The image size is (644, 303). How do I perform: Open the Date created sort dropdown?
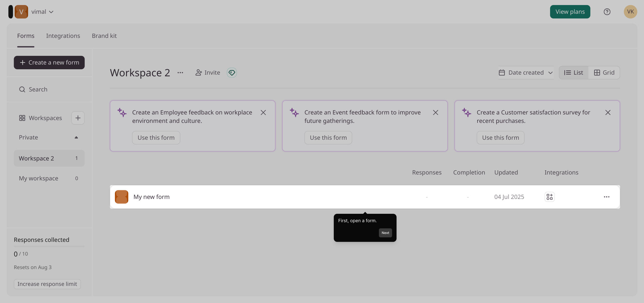point(526,73)
